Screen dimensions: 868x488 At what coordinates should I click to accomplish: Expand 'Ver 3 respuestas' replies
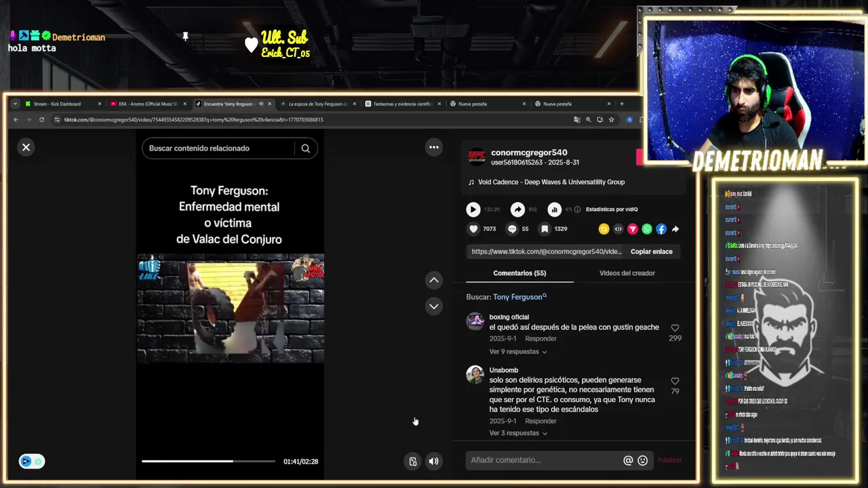[x=518, y=433]
